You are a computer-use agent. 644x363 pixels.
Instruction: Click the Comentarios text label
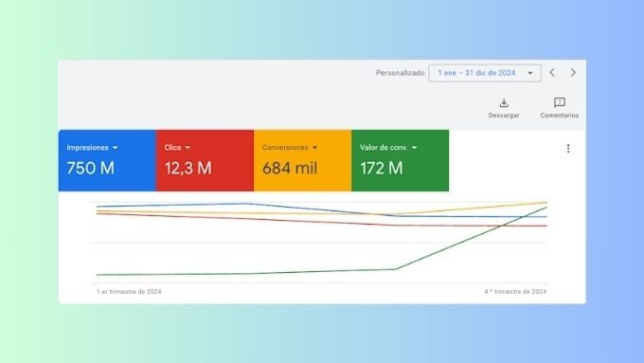(560, 116)
